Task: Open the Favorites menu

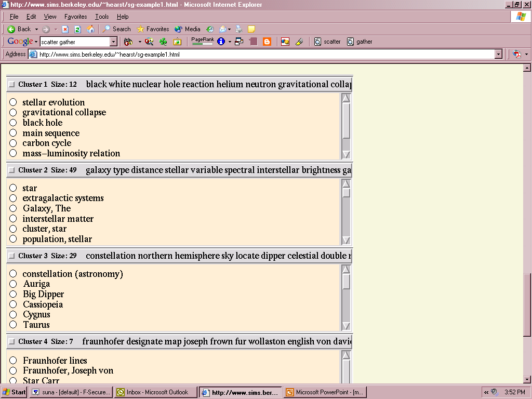Action: (75, 17)
